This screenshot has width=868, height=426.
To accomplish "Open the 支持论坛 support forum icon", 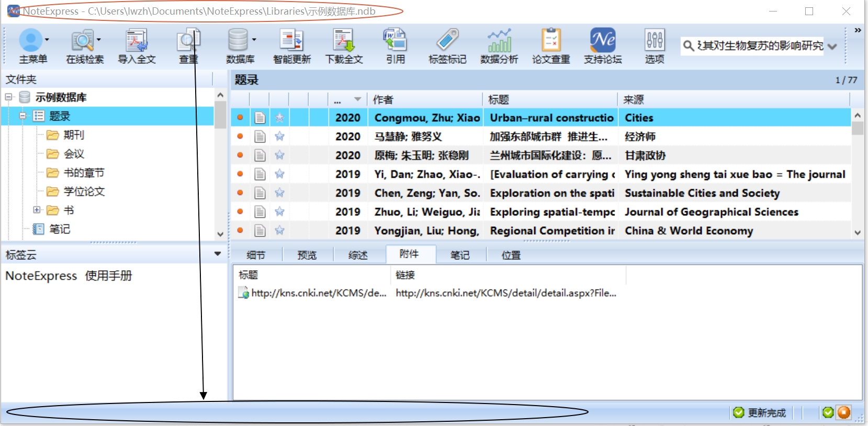I will 603,40.
